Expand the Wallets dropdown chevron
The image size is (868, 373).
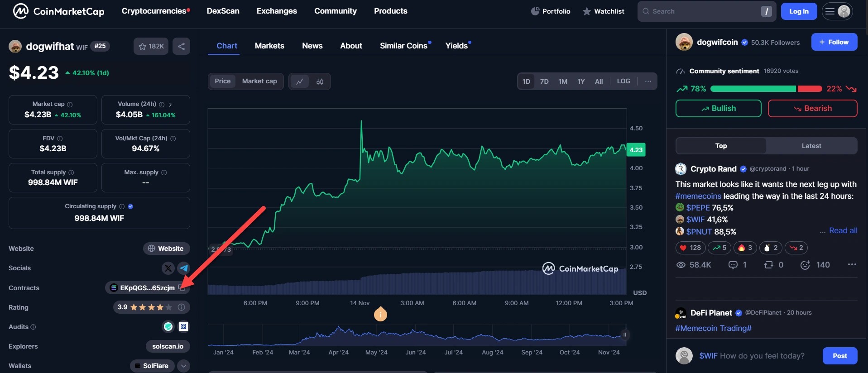tap(183, 366)
